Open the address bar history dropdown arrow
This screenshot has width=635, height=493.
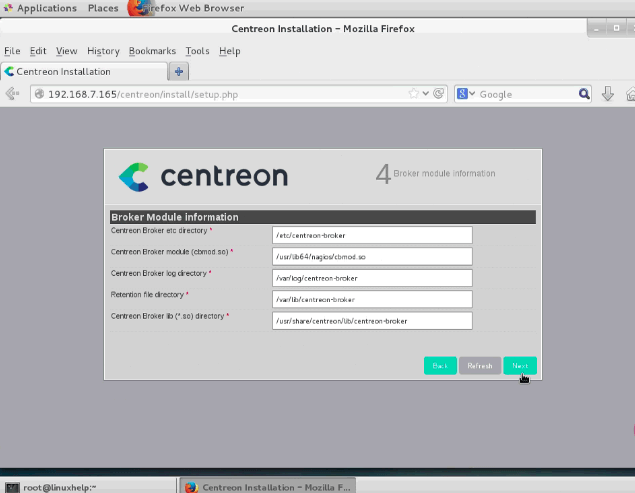426,94
